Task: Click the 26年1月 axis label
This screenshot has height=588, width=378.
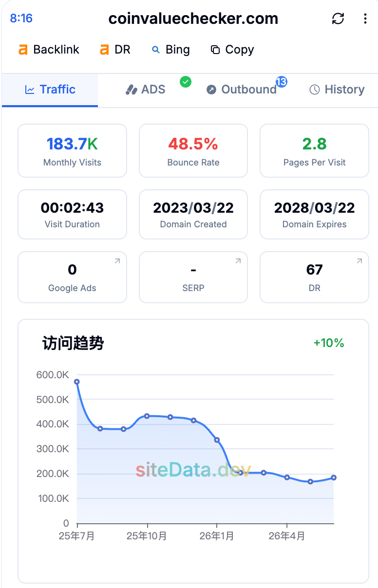Action: click(x=216, y=536)
